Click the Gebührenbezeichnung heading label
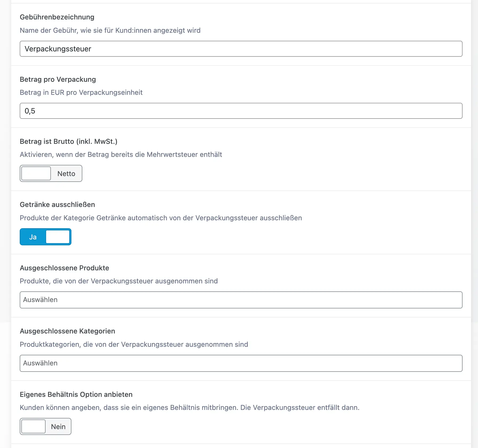478x448 pixels. click(x=57, y=17)
